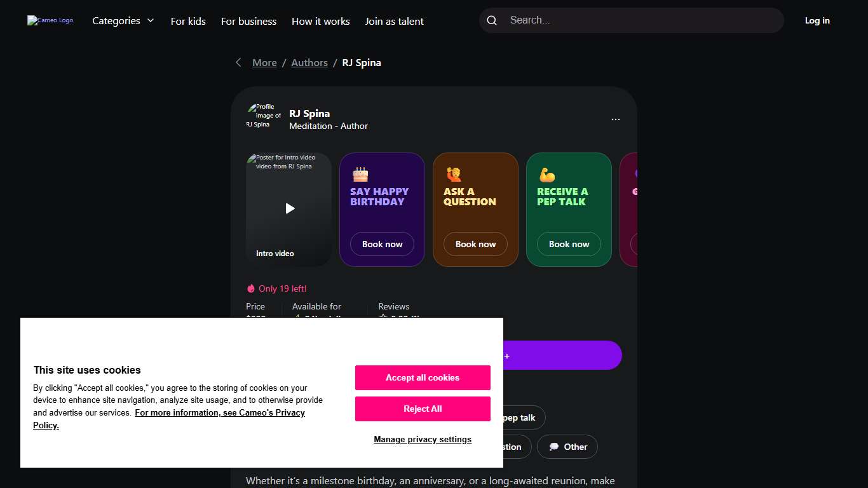Click the raised-hand Ask a Question icon
Viewport: 868px width, 488px height.
click(x=454, y=174)
